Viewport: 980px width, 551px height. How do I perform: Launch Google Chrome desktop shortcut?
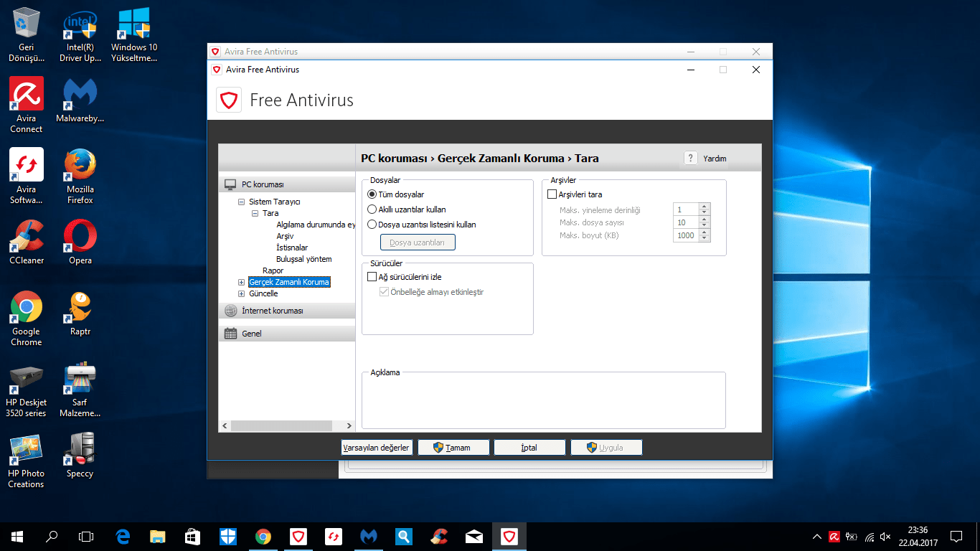(x=27, y=319)
